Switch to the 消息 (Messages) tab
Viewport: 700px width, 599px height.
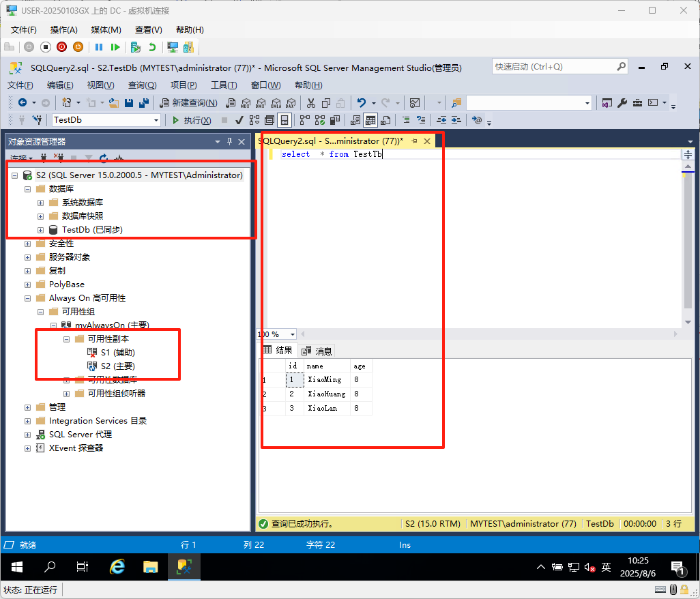[317, 351]
